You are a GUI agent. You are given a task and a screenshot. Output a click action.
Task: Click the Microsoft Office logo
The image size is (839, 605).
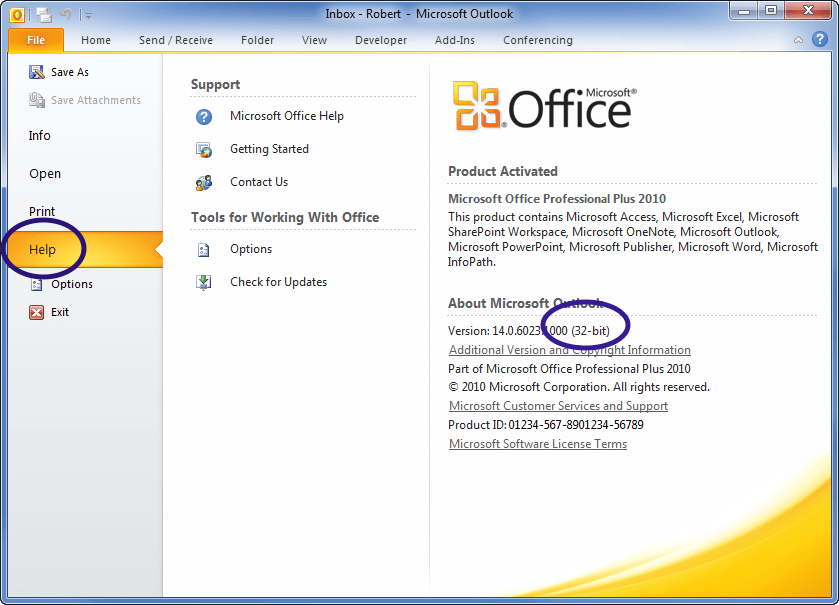point(545,106)
